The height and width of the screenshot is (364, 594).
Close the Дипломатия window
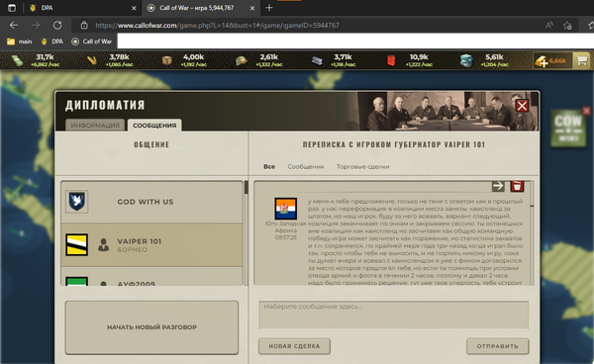[522, 106]
